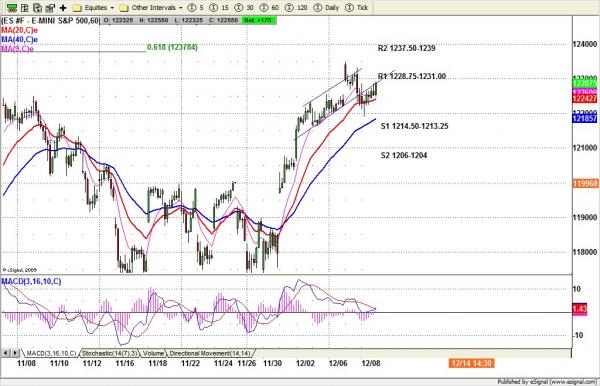Select the Volume study tab

point(153,353)
